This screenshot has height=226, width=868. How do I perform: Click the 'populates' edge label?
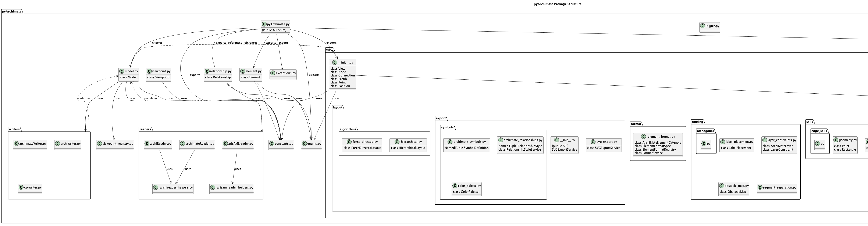(151, 99)
